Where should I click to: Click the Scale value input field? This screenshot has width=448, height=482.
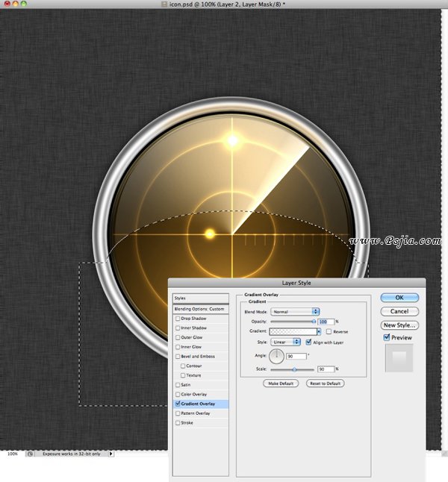tap(325, 369)
